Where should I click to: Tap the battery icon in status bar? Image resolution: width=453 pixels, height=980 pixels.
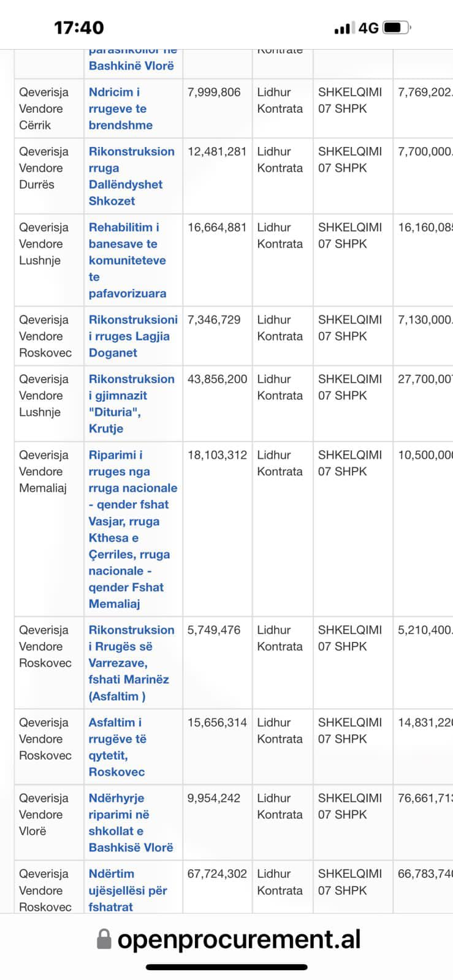pyautogui.click(x=397, y=28)
